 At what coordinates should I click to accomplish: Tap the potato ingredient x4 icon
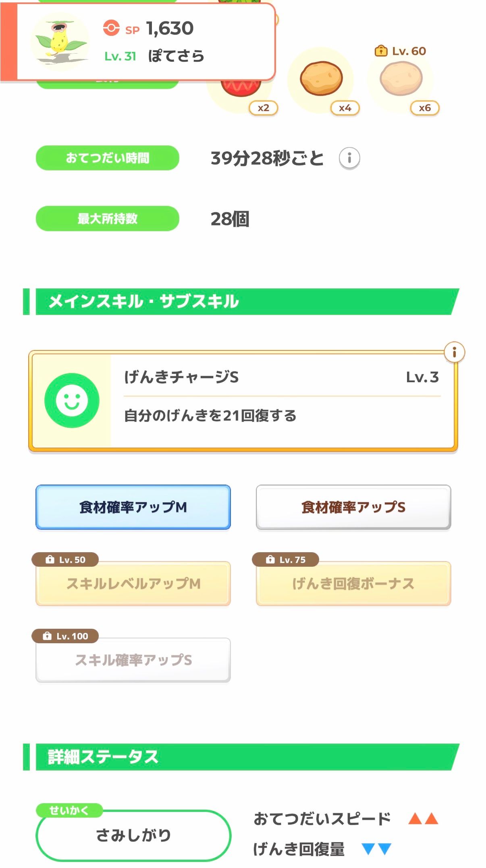(321, 79)
